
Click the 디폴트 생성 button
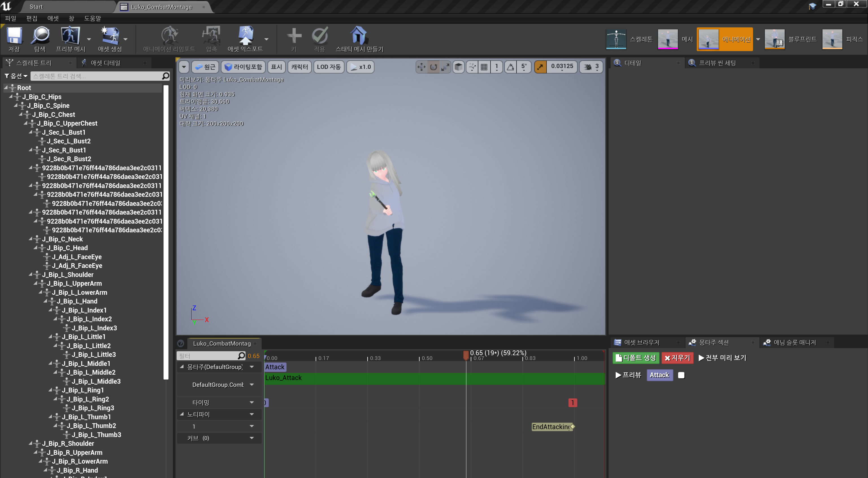pyautogui.click(x=635, y=358)
